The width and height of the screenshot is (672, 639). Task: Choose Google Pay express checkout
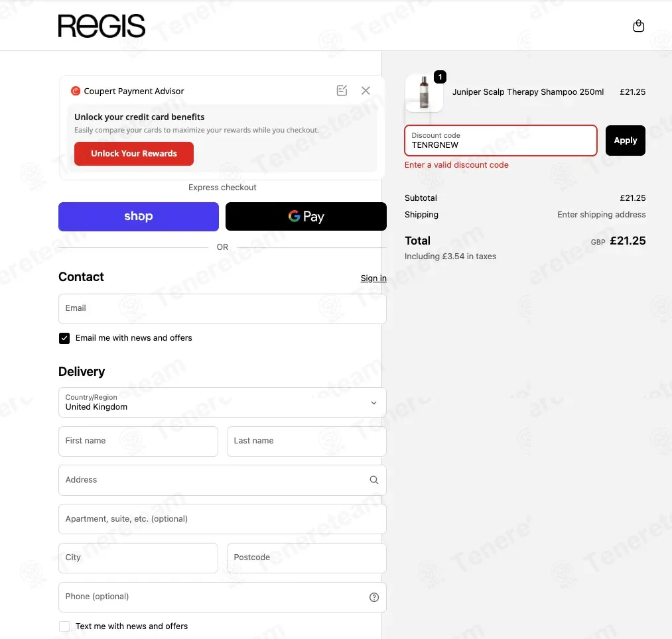[306, 216]
